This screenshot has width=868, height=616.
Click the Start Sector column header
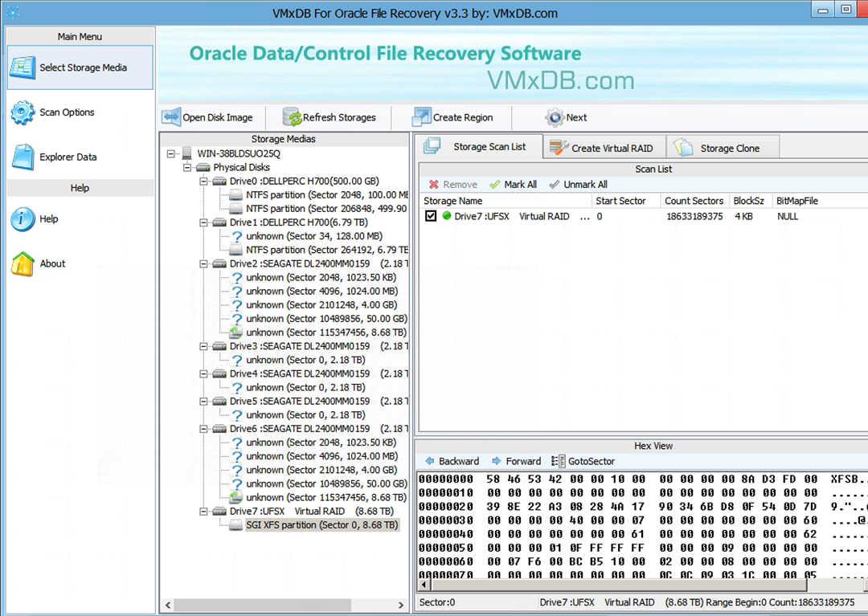(x=625, y=201)
